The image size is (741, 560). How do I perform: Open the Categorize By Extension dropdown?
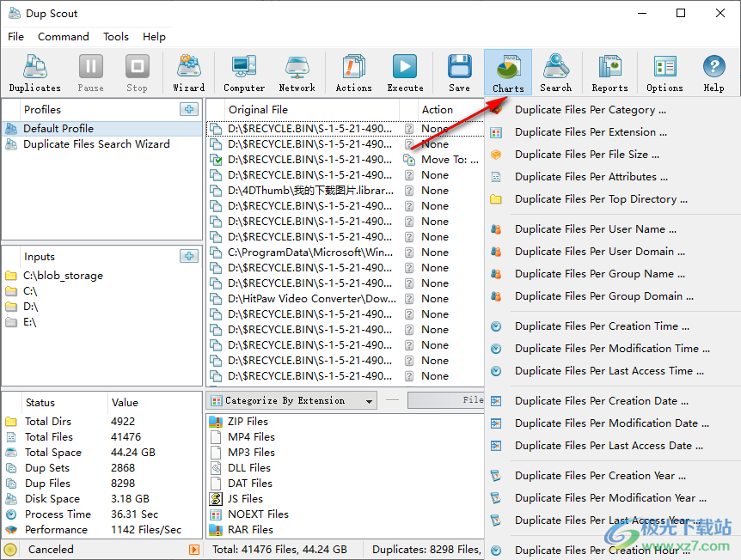pos(291,401)
